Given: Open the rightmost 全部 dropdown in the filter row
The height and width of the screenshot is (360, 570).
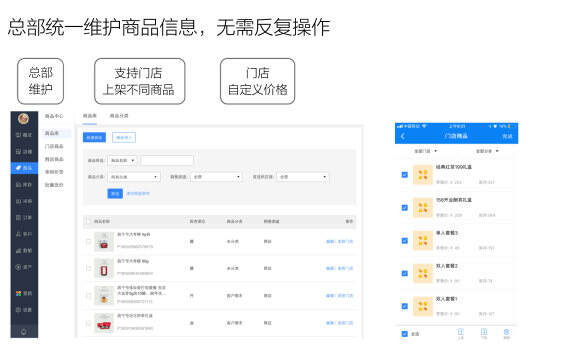Looking at the screenshot, I should 303,177.
